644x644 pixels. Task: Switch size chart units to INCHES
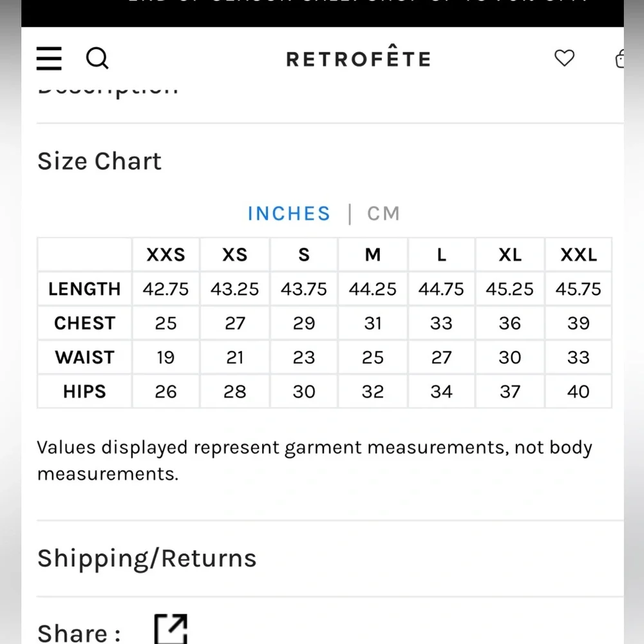(289, 214)
